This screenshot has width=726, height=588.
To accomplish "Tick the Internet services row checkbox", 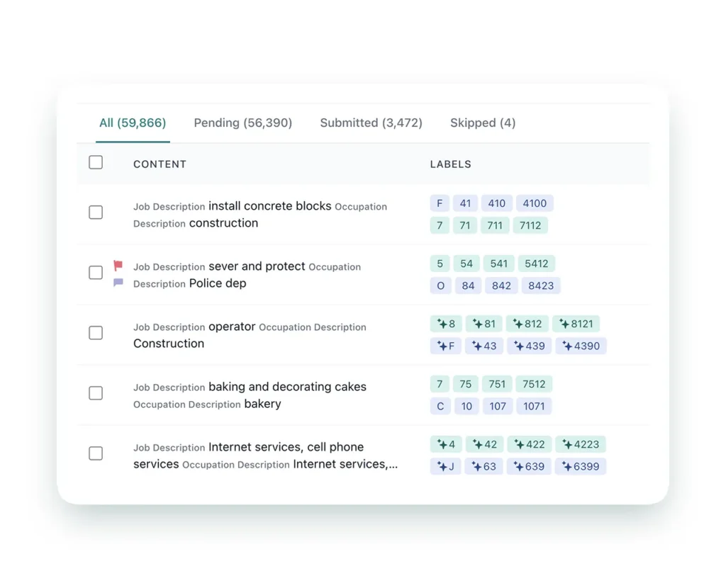I will click(96, 453).
